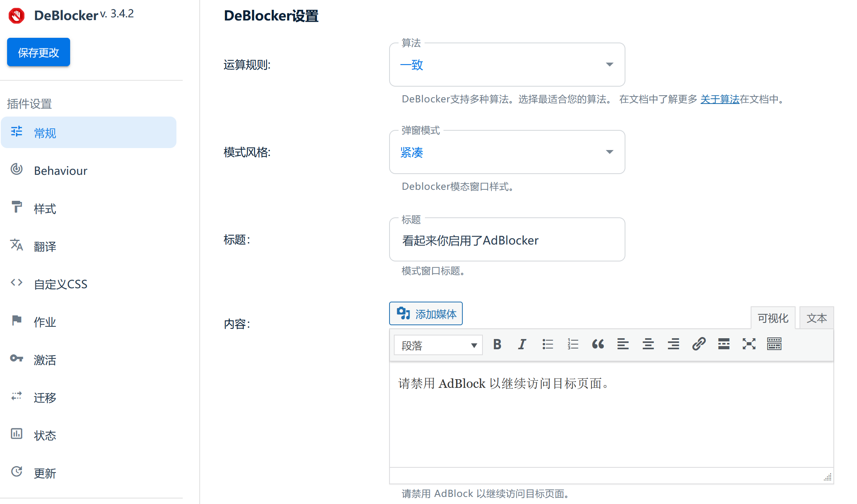Expand the 段落 style dropdown

coord(438,345)
